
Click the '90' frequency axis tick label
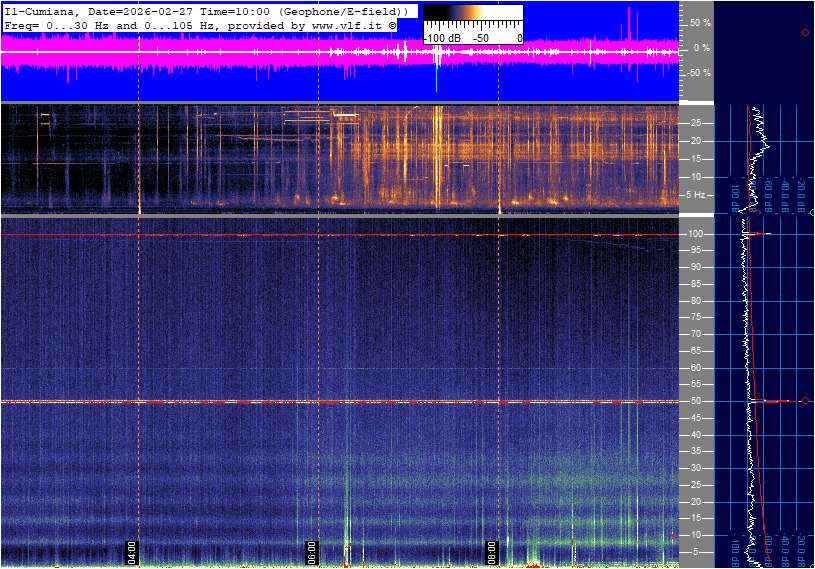[x=695, y=267]
